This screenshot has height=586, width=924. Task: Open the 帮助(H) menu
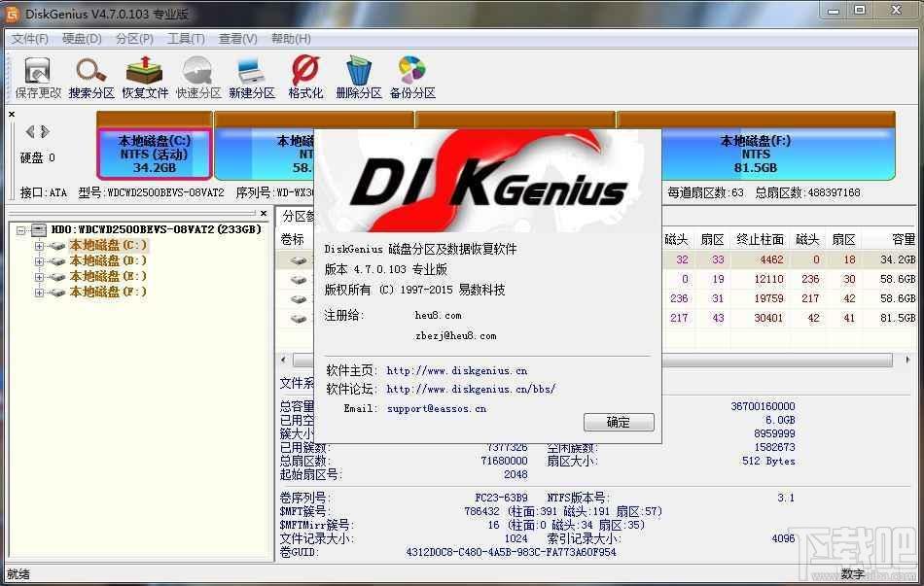point(291,39)
